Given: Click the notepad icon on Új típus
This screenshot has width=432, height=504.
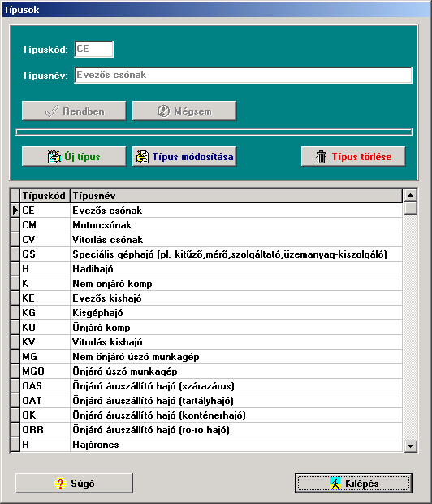Looking at the screenshot, I should click(54, 157).
